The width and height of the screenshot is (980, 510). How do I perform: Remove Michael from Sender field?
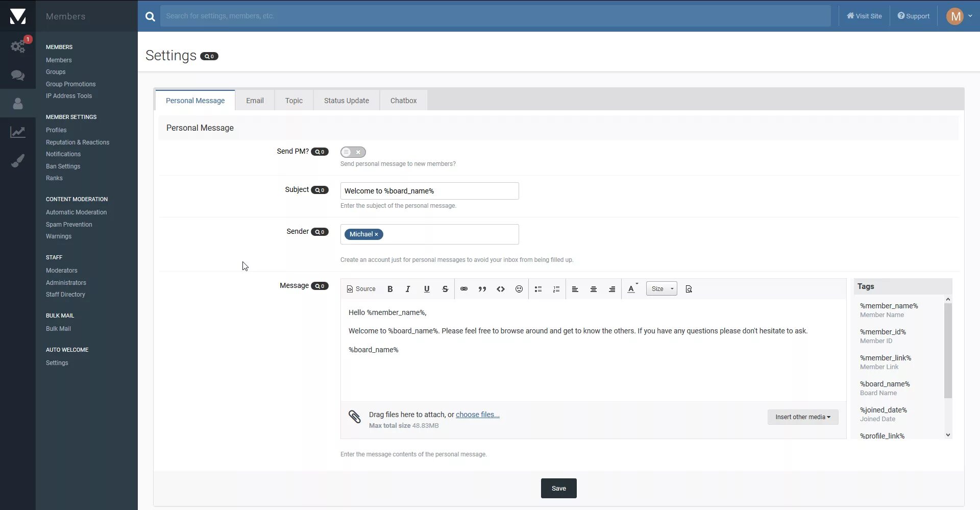pos(377,234)
